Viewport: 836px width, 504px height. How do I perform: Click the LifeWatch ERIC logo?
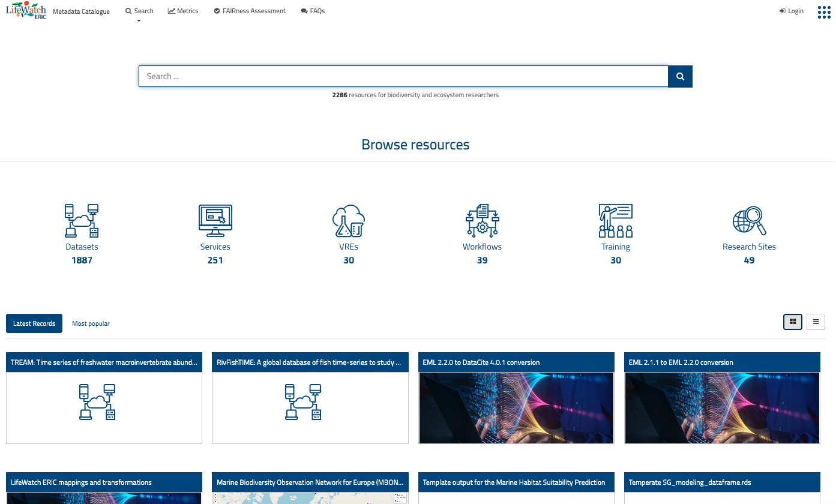(x=26, y=11)
